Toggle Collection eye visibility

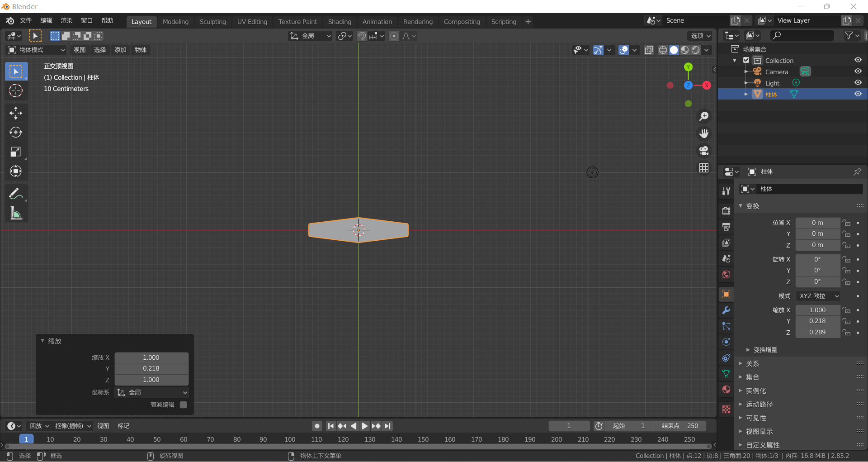(x=858, y=60)
